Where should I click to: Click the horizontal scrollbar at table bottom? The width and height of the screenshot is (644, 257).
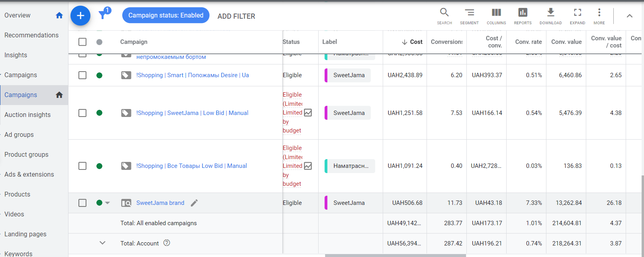pos(395,255)
